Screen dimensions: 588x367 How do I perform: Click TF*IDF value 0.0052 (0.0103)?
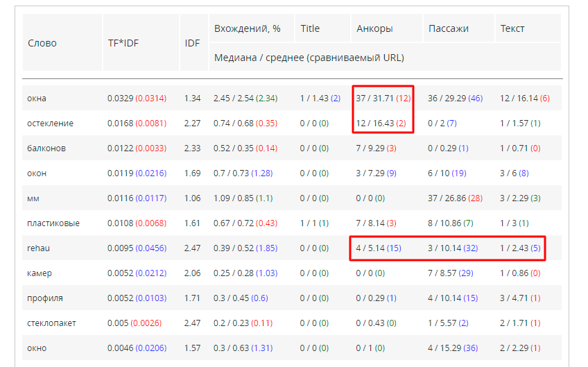point(137,298)
